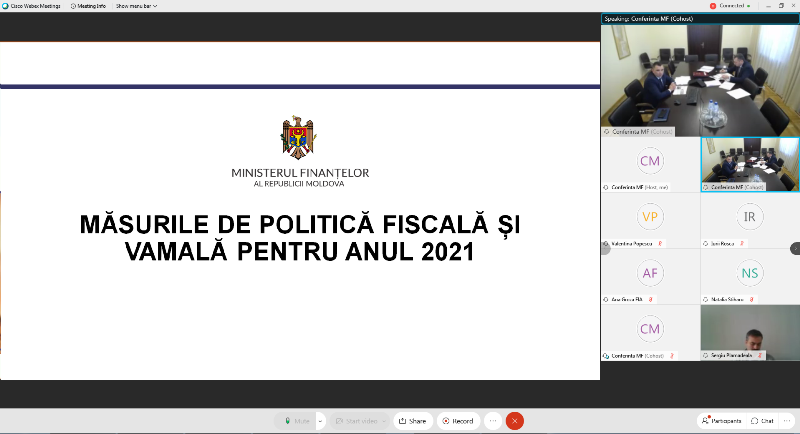Click the slide title Măsurile de politică fiscală

(300, 238)
